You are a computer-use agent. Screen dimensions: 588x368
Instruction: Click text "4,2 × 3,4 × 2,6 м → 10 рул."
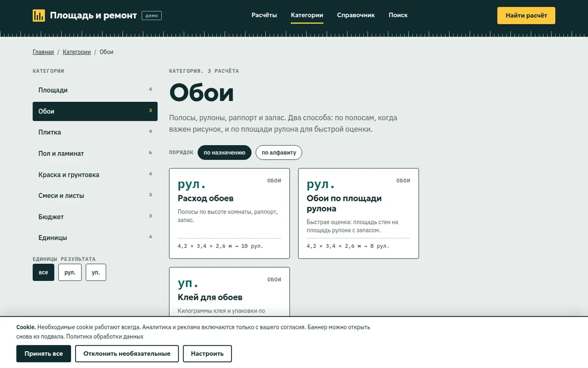pos(220,246)
